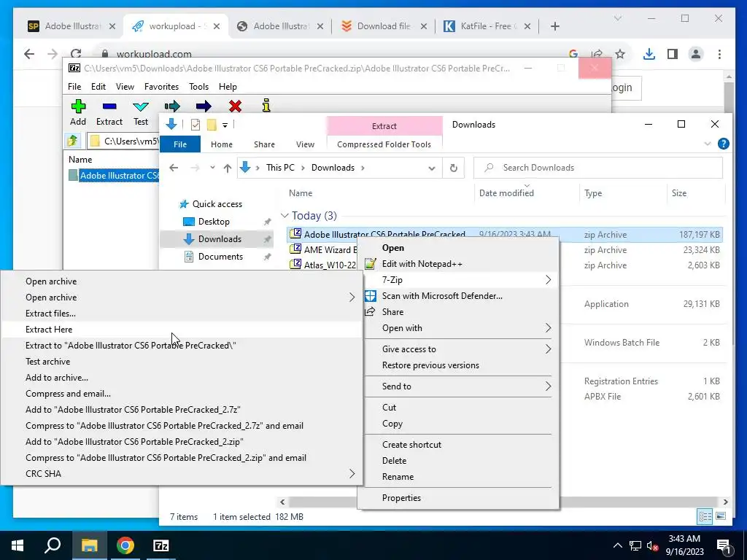The height and width of the screenshot is (560, 747).
Task: Select Extract files... option
Action: (x=181, y=314)
